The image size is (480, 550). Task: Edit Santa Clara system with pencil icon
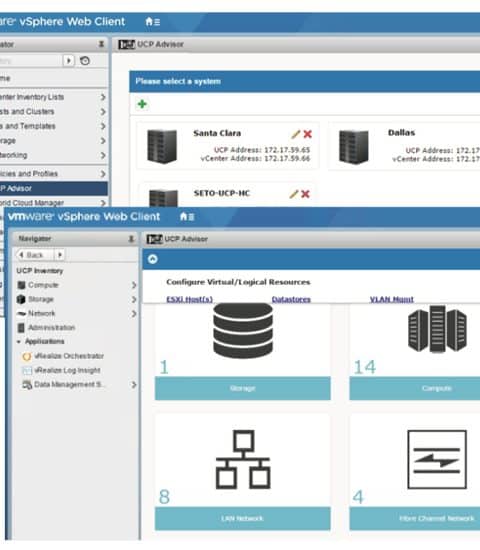coord(296,134)
